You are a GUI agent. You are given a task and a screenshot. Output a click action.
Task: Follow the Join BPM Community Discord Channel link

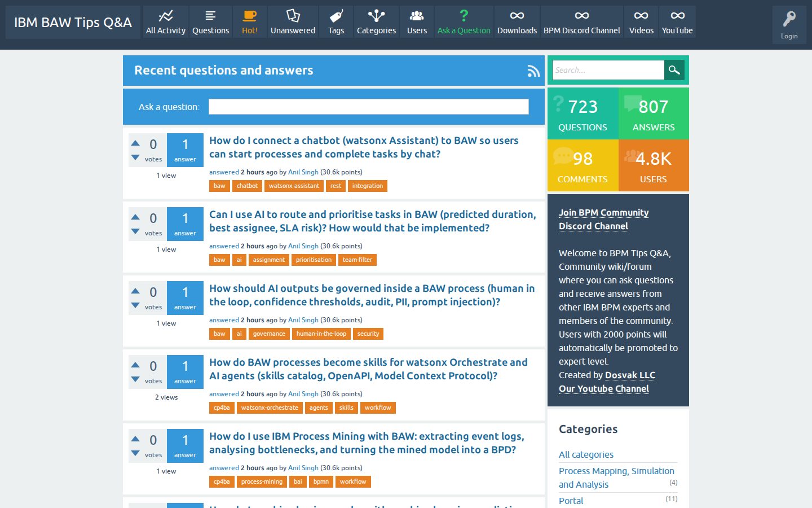[x=603, y=219]
